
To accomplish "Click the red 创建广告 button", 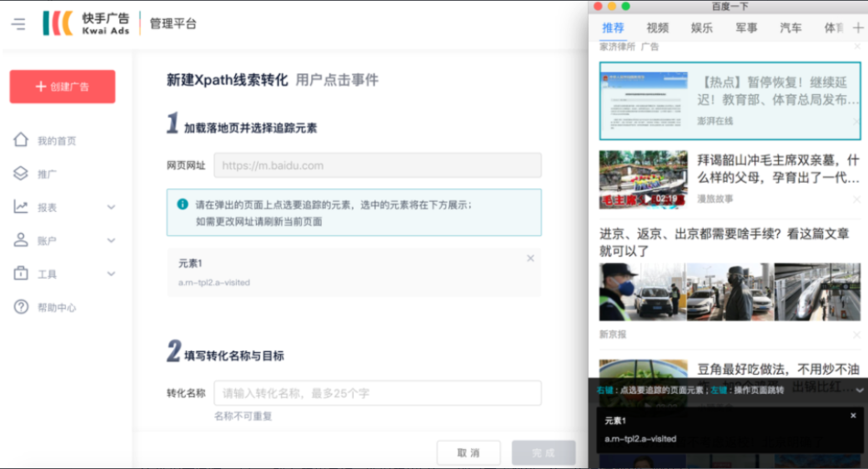I will (63, 87).
